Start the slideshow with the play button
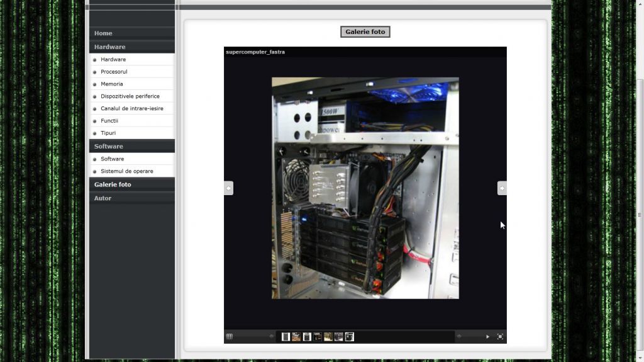The width and height of the screenshot is (644, 362). (x=487, y=337)
